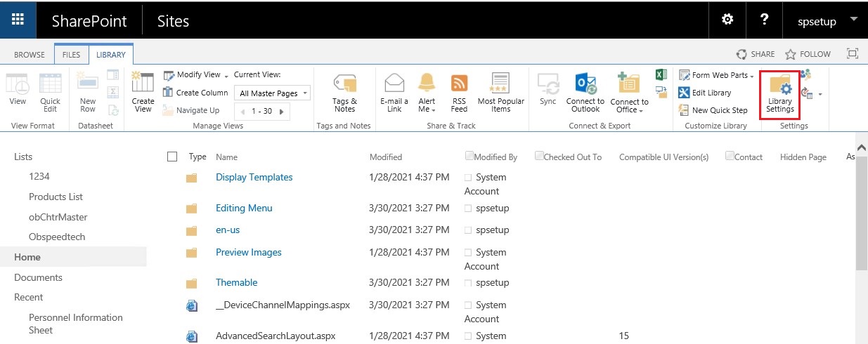Open the app launcher waffle icon

(18, 20)
